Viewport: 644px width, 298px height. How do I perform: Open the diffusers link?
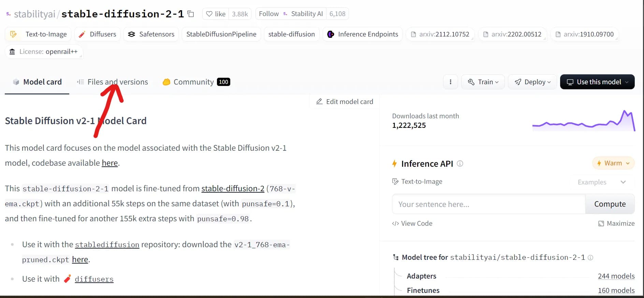(x=94, y=279)
